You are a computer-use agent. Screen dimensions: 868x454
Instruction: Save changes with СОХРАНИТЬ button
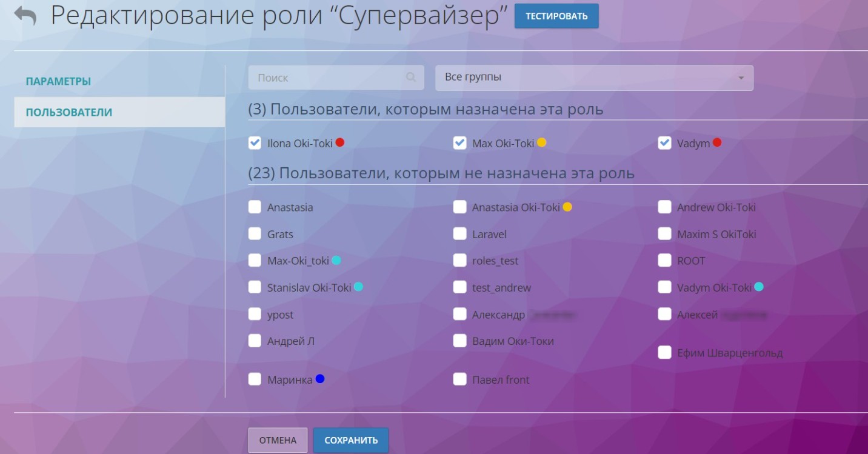[x=351, y=440]
